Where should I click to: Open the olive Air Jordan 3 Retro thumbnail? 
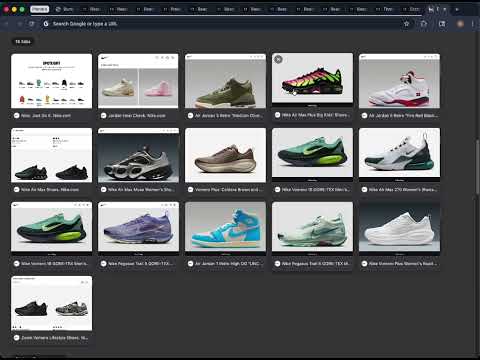click(x=225, y=81)
